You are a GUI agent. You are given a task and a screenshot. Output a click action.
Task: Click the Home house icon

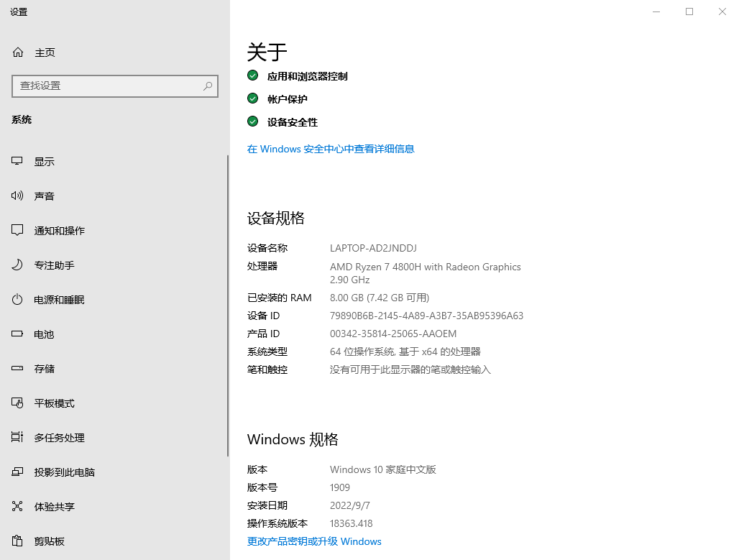pos(18,52)
